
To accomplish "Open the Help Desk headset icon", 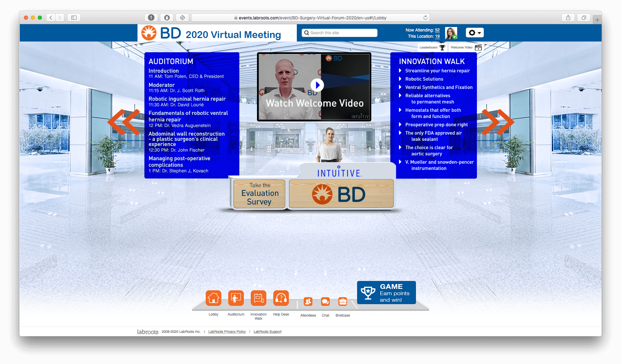I will pos(281,298).
